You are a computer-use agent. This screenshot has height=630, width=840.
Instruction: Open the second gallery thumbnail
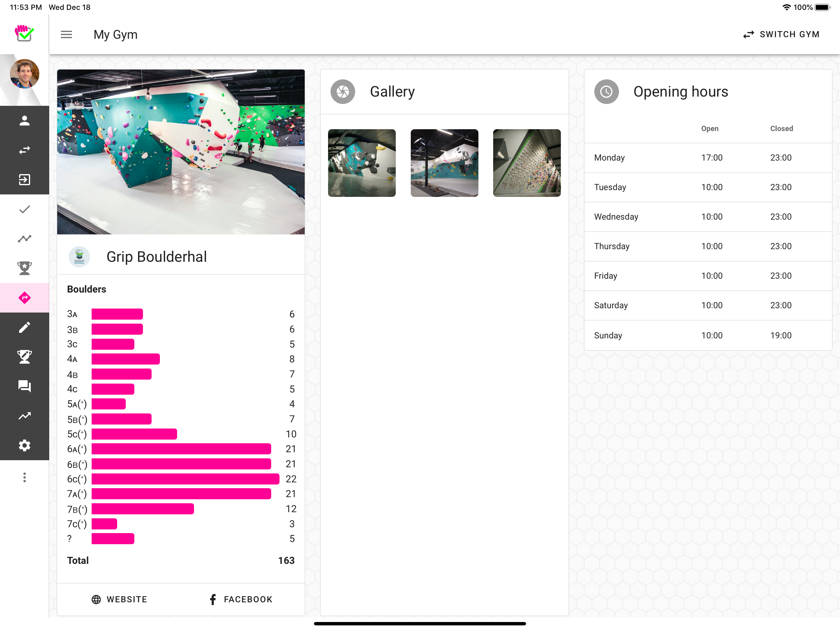point(444,163)
